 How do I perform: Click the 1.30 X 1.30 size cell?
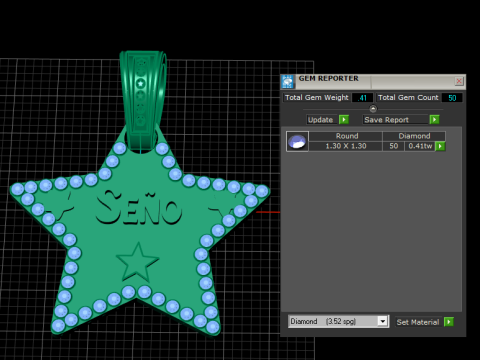(346, 146)
